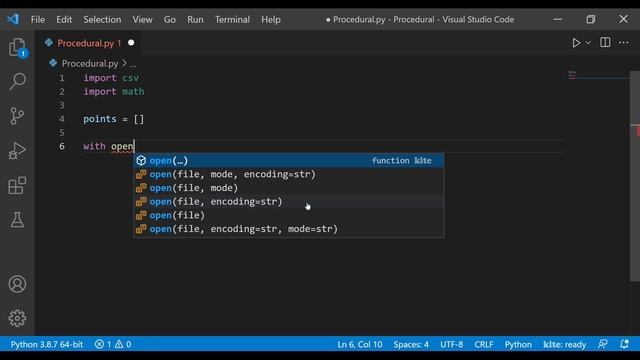Expand the run button dropdown arrow

click(x=588, y=43)
